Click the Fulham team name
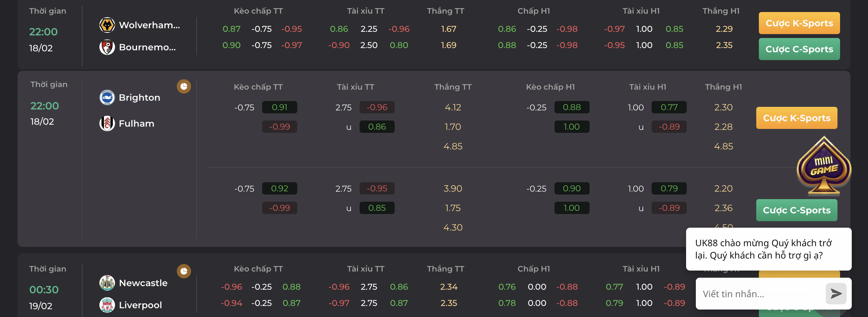 [x=136, y=123]
